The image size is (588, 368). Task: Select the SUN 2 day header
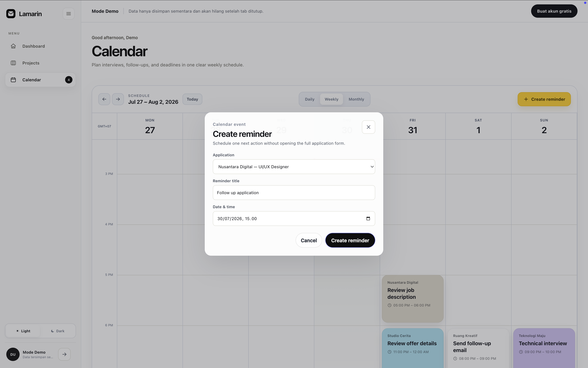[544, 126]
